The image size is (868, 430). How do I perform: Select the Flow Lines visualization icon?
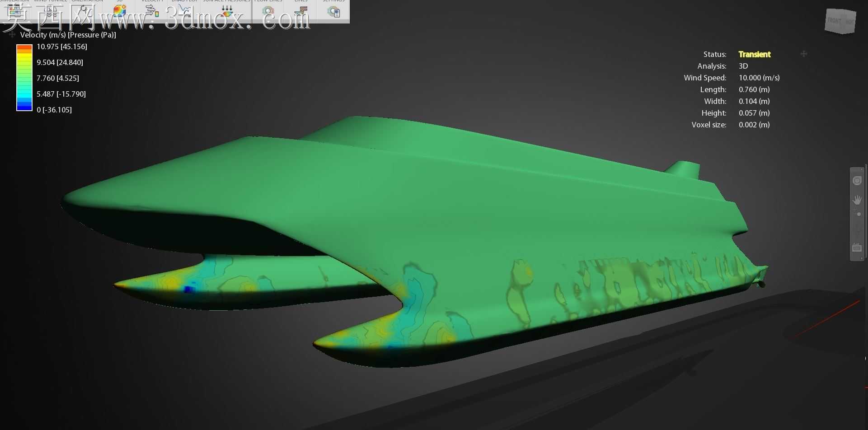point(268,11)
